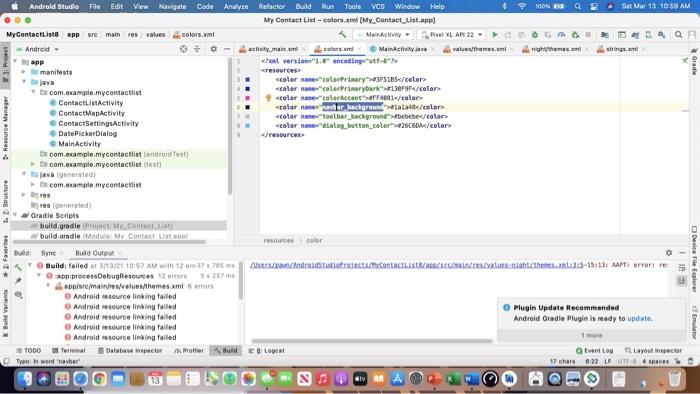The height and width of the screenshot is (394, 700).
Task: Expand the manifests folder
Action: coord(24,72)
